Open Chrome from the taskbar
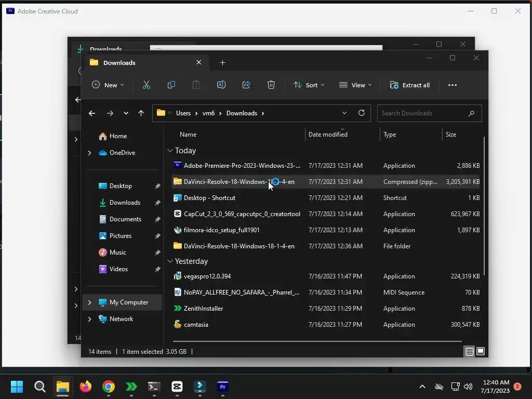The image size is (532, 399). pos(109,387)
